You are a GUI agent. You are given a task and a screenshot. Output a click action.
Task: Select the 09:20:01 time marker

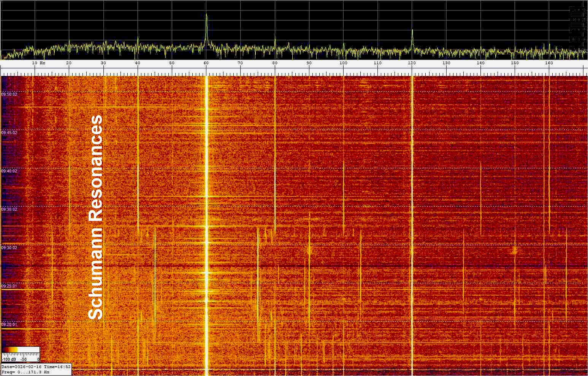click(9, 324)
